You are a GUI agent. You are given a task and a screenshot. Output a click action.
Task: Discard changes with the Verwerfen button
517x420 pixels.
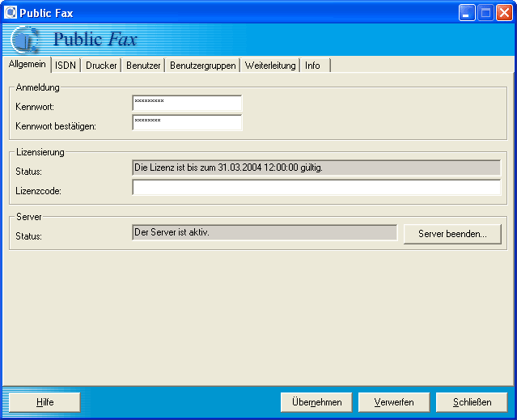pyautogui.click(x=394, y=402)
